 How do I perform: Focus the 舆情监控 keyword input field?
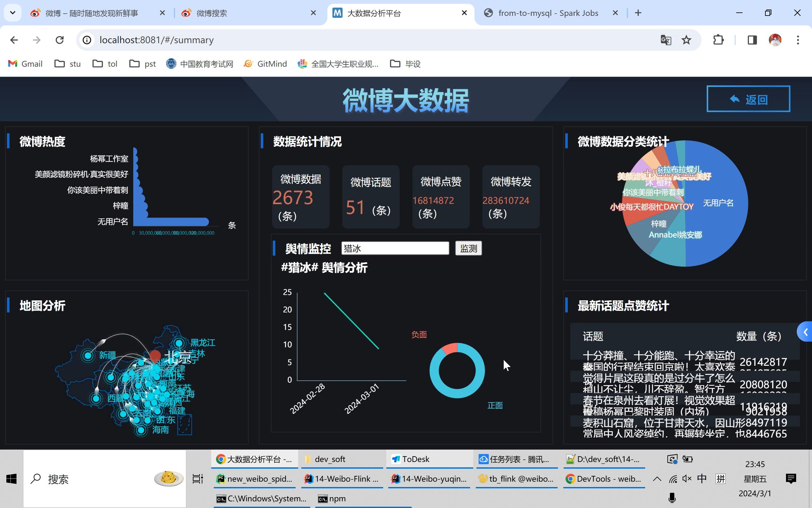[x=395, y=248]
